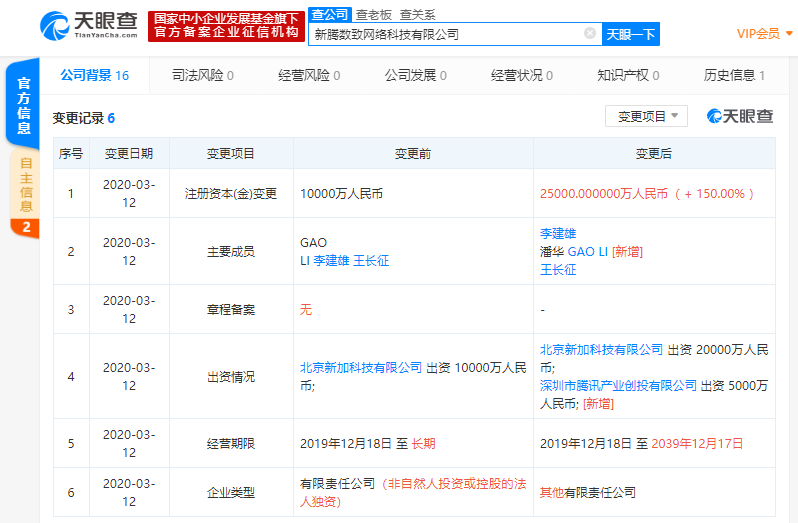Open the 司法风险 tab
798x523 pixels.
pos(203,75)
